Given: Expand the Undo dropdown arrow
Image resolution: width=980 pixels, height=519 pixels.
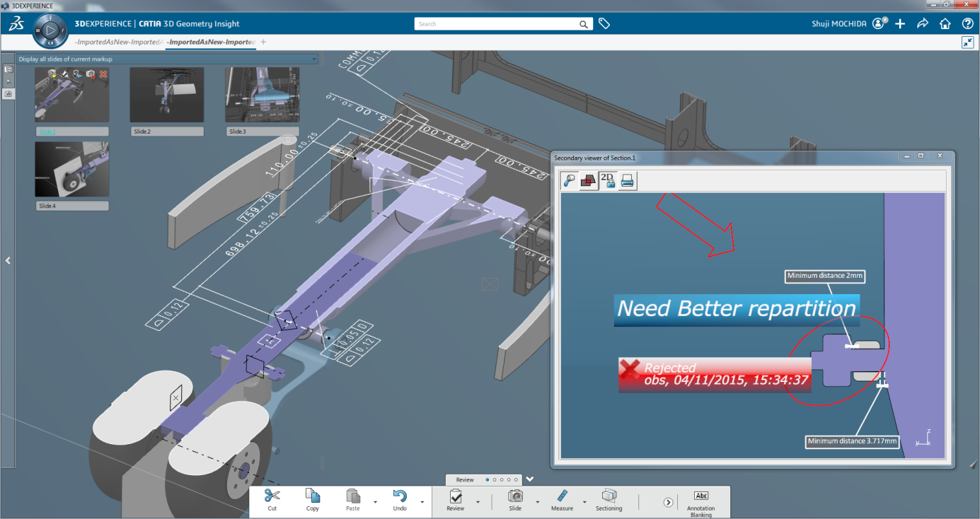Looking at the screenshot, I should pos(422,502).
